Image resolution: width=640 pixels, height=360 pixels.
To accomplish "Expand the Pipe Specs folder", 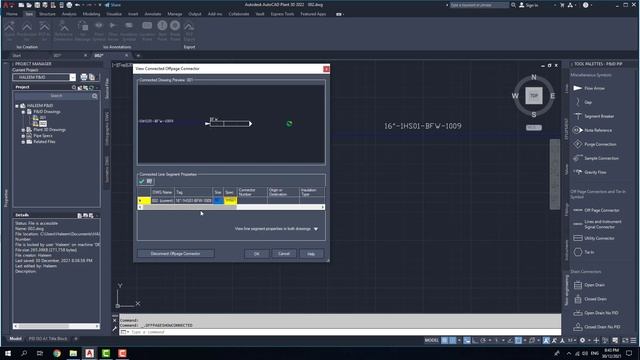I will point(23,136).
